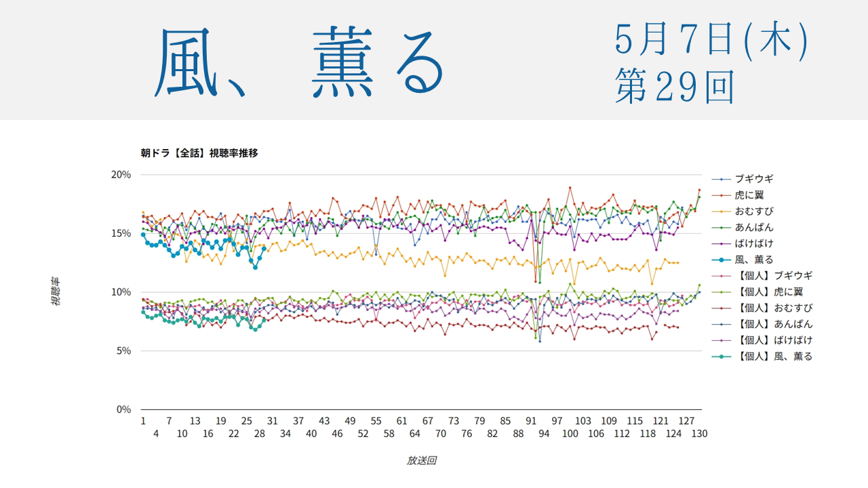Click the 視聴率 y-axis title
Screen dimensions: 868x488
[56, 291]
